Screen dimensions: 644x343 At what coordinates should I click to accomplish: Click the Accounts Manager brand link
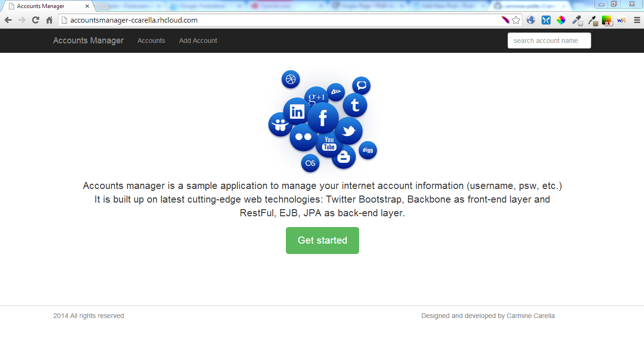[88, 41]
